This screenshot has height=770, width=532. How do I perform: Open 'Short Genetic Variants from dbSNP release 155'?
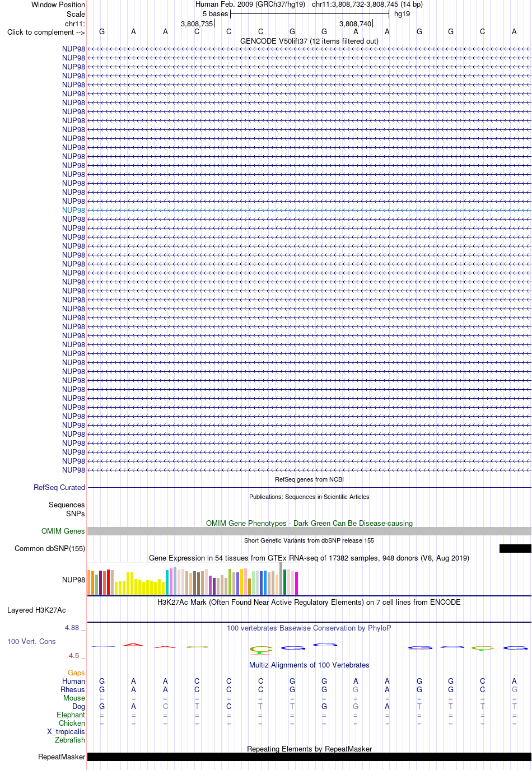(x=309, y=540)
